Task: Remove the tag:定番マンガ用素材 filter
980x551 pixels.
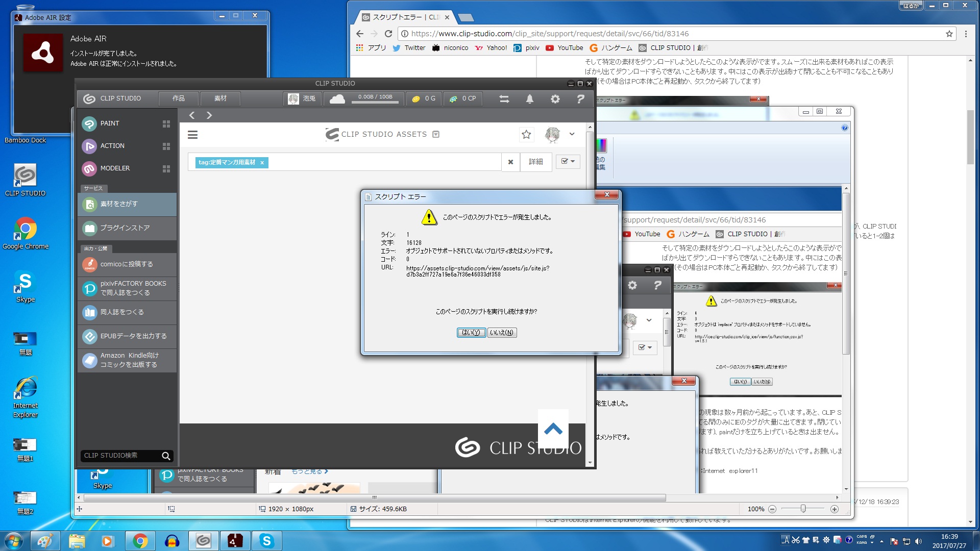Action: [x=262, y=163]
